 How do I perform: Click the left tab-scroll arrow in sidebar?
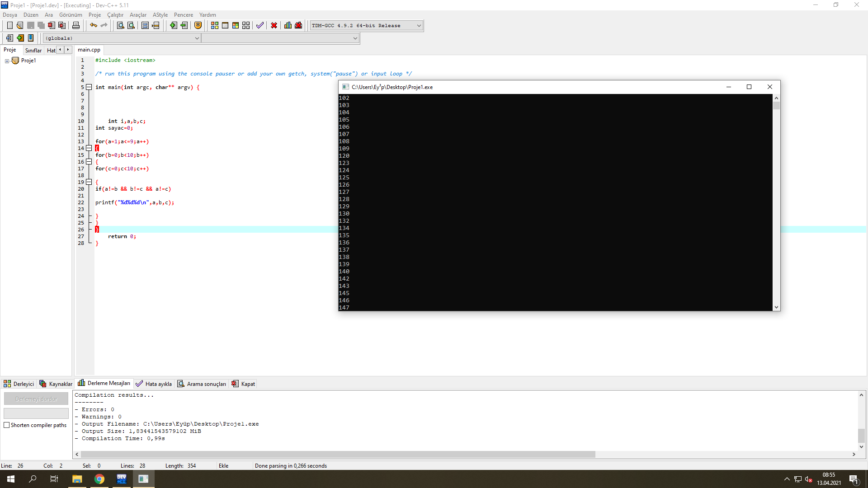60,50
